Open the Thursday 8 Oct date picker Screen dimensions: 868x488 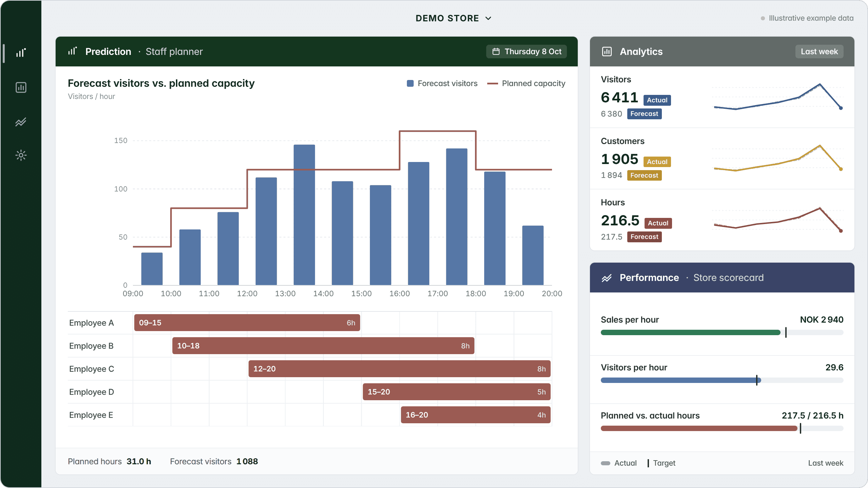click(x=526, y=52)
